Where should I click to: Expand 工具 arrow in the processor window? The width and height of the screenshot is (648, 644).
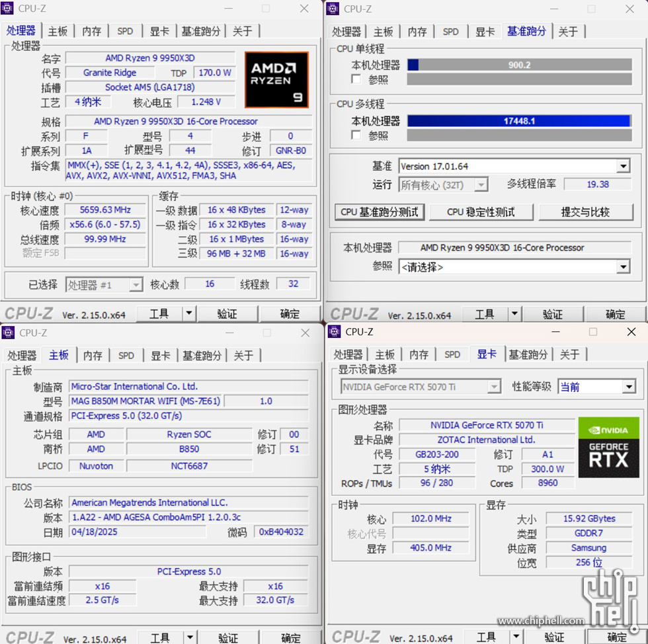189,313
